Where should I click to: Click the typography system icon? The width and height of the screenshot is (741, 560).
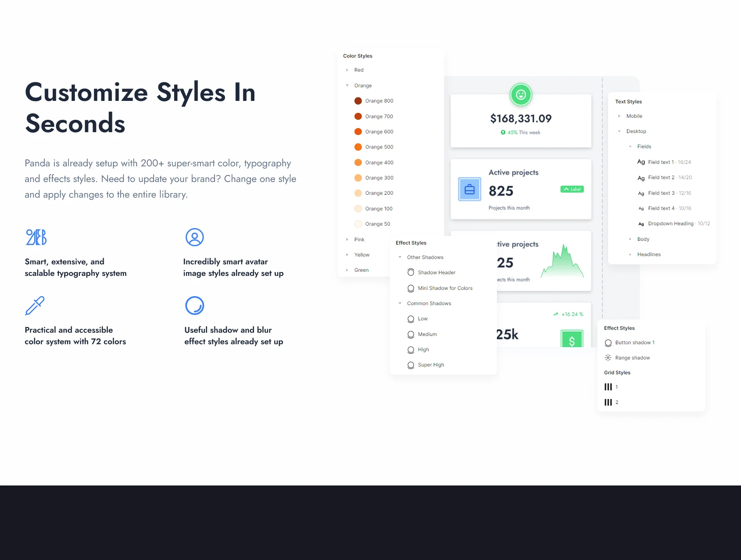36,237
